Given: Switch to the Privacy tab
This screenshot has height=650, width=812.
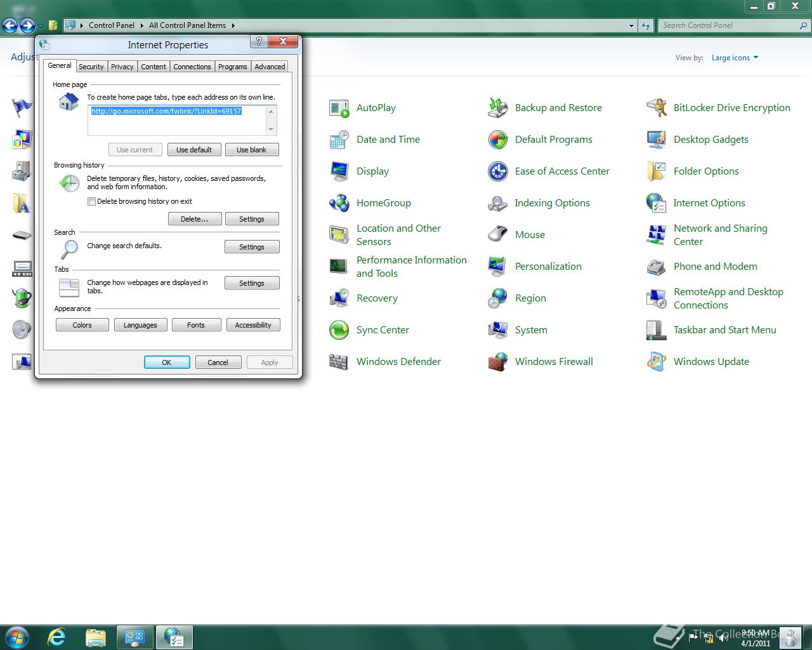Looking at the screenshot, I should click(122, 67).
